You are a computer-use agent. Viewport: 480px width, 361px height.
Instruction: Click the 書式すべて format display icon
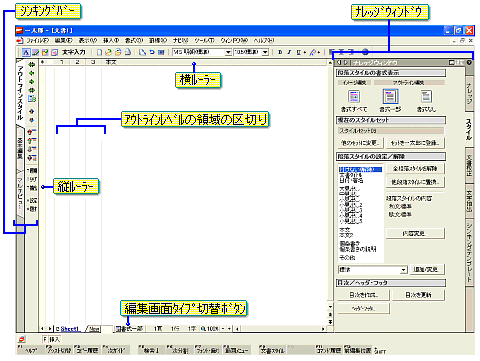(x=354, y=97)
